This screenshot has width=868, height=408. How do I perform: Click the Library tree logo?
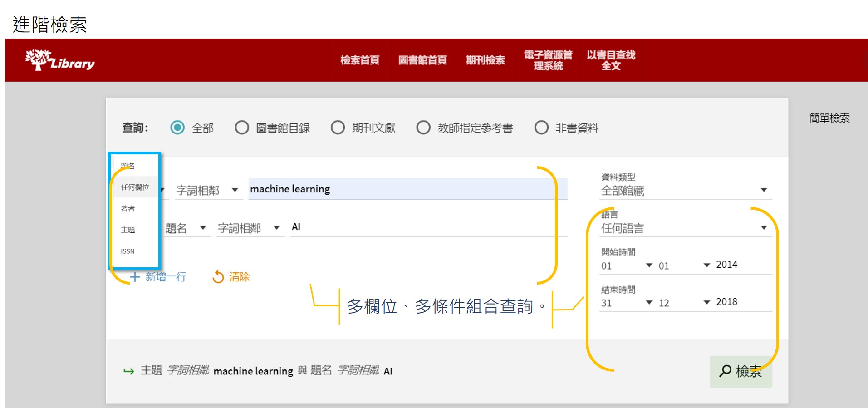click(59, 60)
